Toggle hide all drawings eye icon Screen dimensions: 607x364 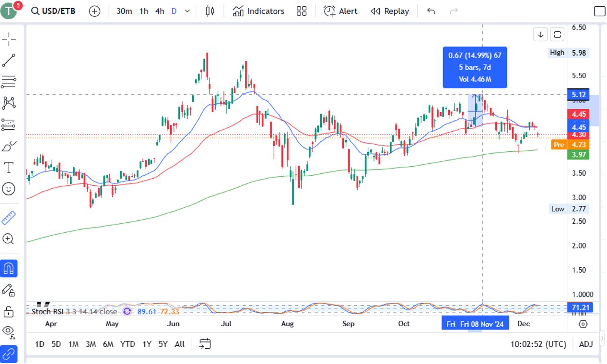click(9, 331)
